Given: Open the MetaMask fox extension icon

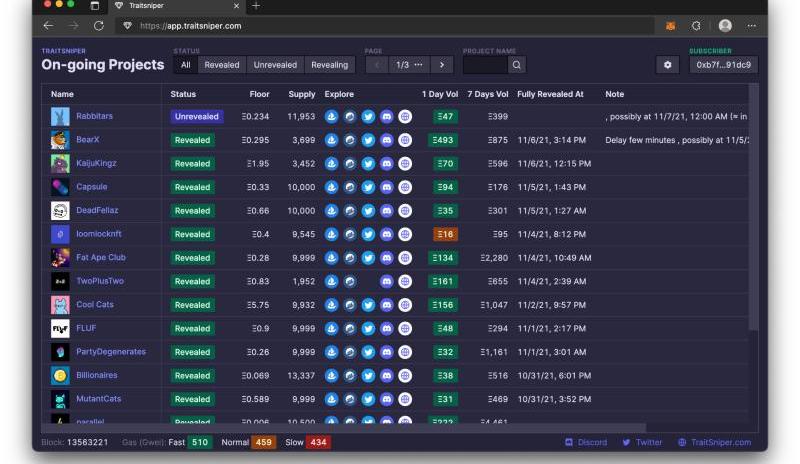Looking at the screenshot, I should 671,26.
